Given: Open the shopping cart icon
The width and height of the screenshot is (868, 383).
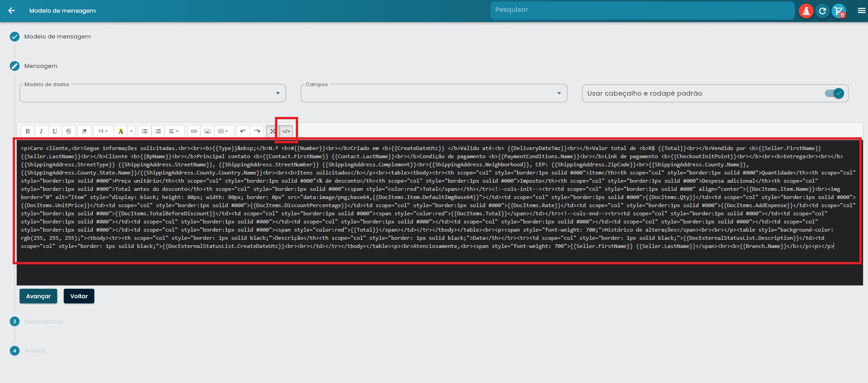Looking at the screenshot, I should [839, 11].
